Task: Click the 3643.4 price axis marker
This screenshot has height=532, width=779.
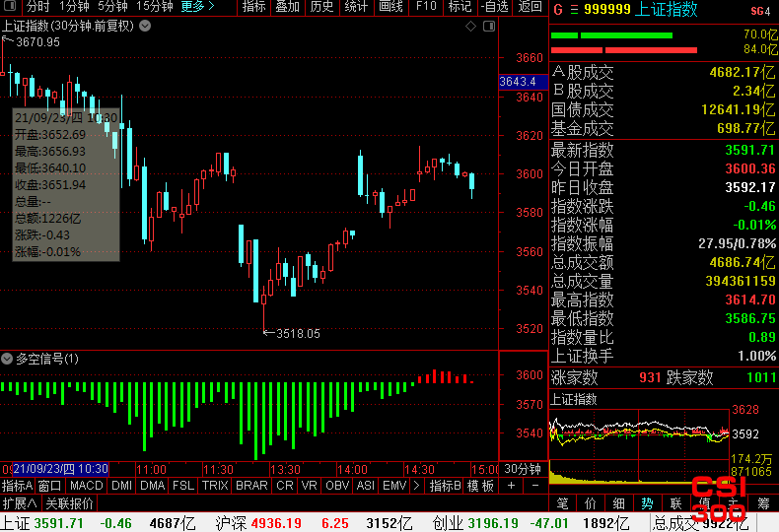Action: 523,82
